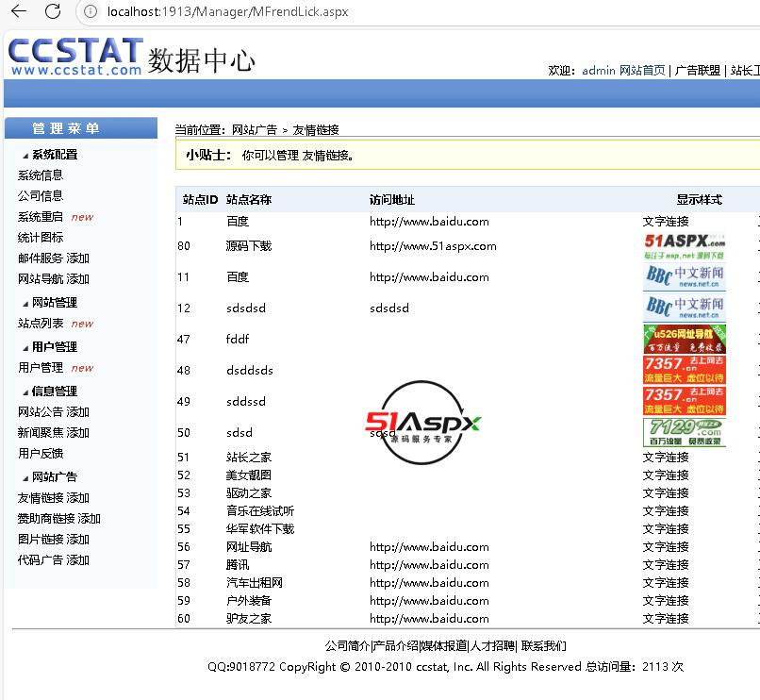Select 友情链接 添加 in the sidebar

(x=53, y=498)
